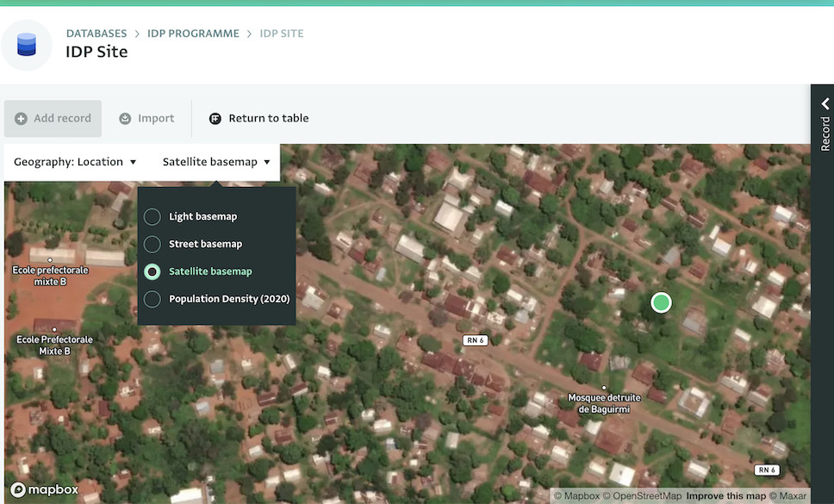Choose the Street basemap menu label
The height and width of the screenshot is (504, 834).
205,244
